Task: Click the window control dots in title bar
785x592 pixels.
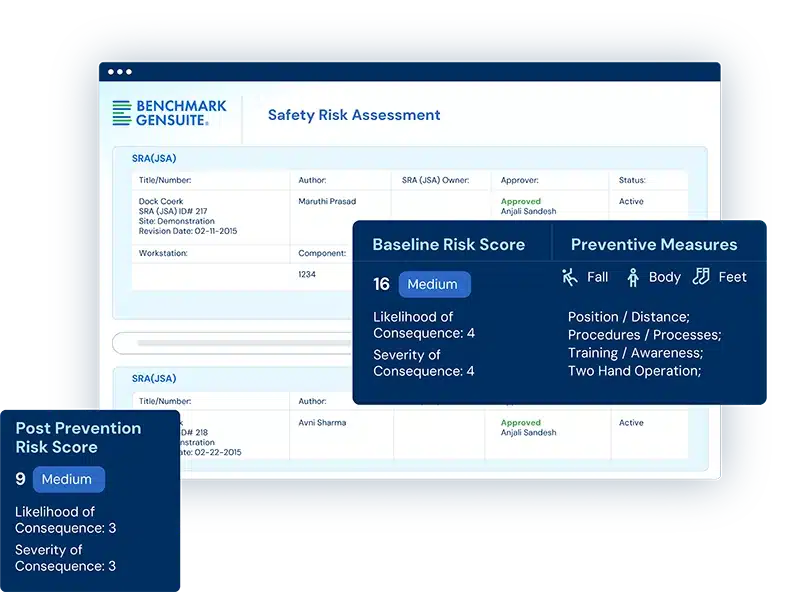Action: pyautogui.click(x=120, y=72)
